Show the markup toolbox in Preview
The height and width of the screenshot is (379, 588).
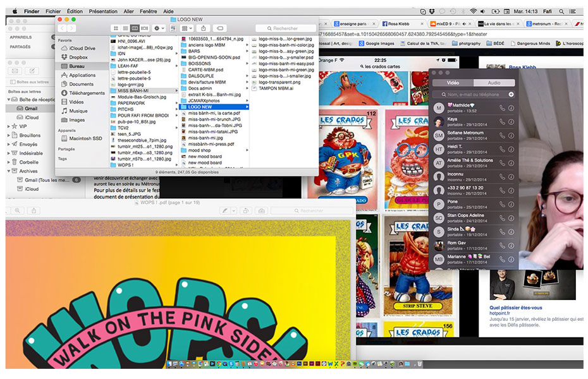(261, 211)
